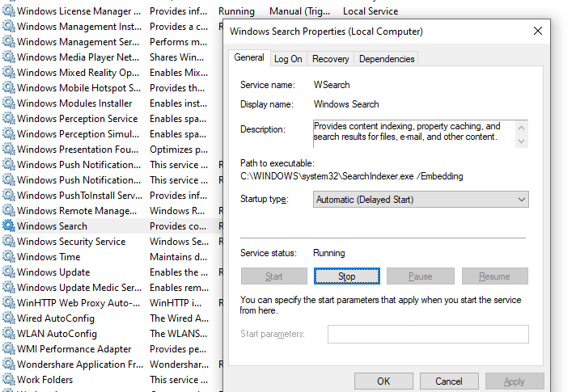Click gear icon for Work Folders service
576x392 pixels.
[x=9, y=380]
